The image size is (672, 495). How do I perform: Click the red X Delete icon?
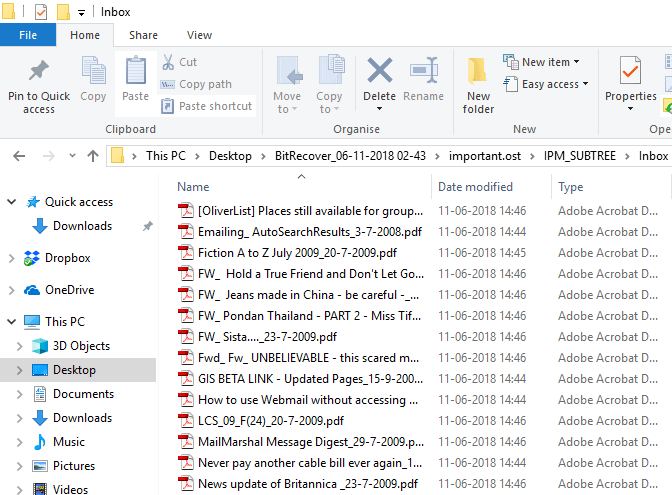coord(380,70)
